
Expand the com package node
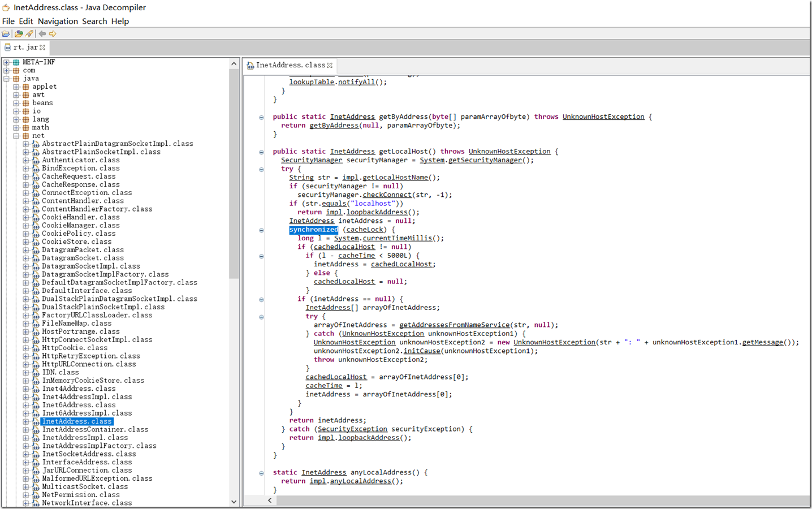pos(7,71)
